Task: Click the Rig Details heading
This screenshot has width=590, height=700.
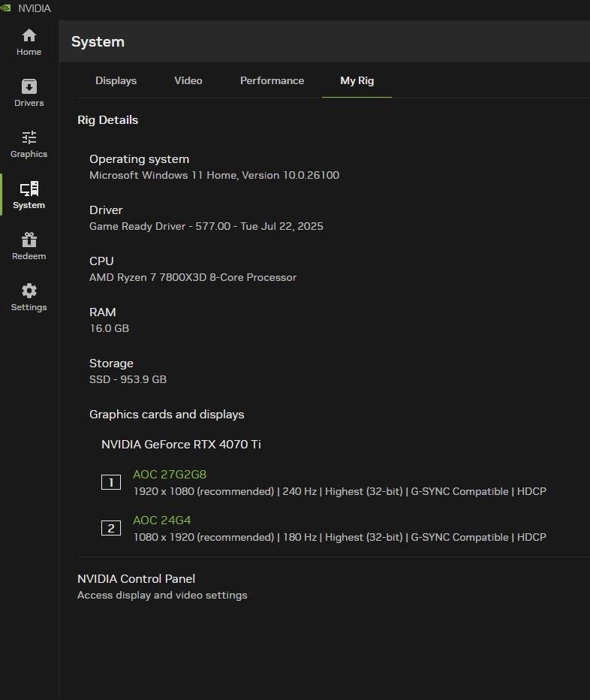Action: [107, 119]
